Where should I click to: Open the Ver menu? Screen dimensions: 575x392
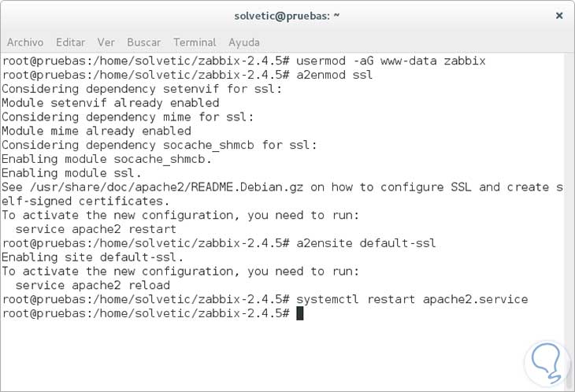[106, 42]
